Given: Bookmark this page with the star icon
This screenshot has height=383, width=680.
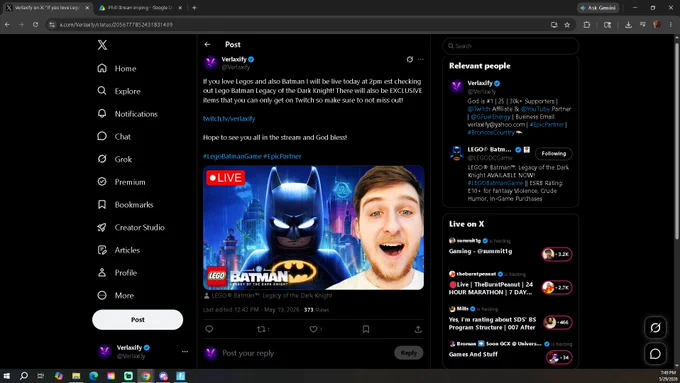Looking at the screenshot, I should tap(567, 25).
